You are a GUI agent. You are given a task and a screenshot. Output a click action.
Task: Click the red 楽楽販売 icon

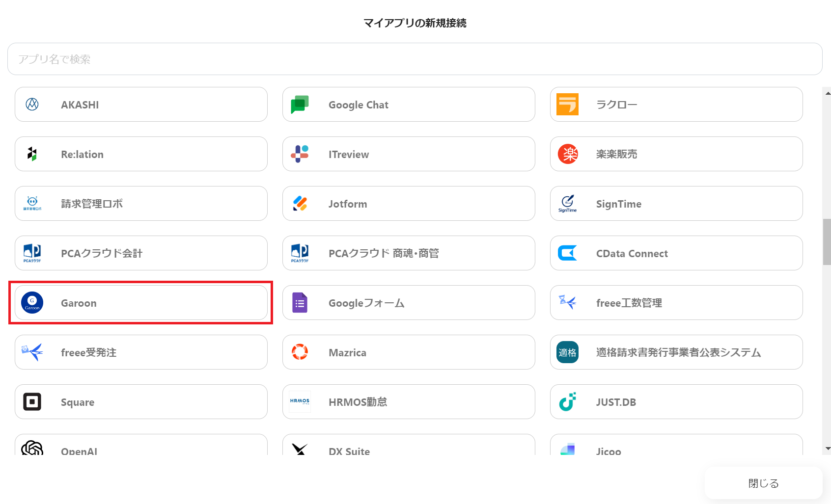pyautogui.click(x=568, y=154)
